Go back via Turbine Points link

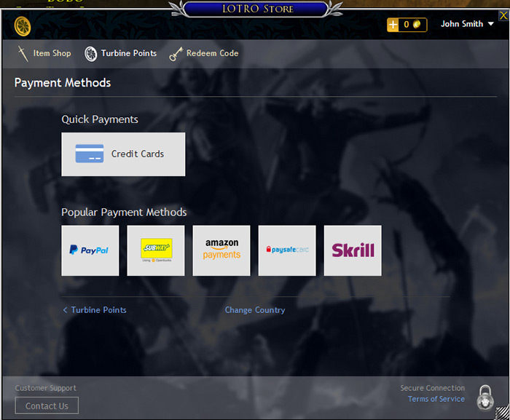pos(95,310)
